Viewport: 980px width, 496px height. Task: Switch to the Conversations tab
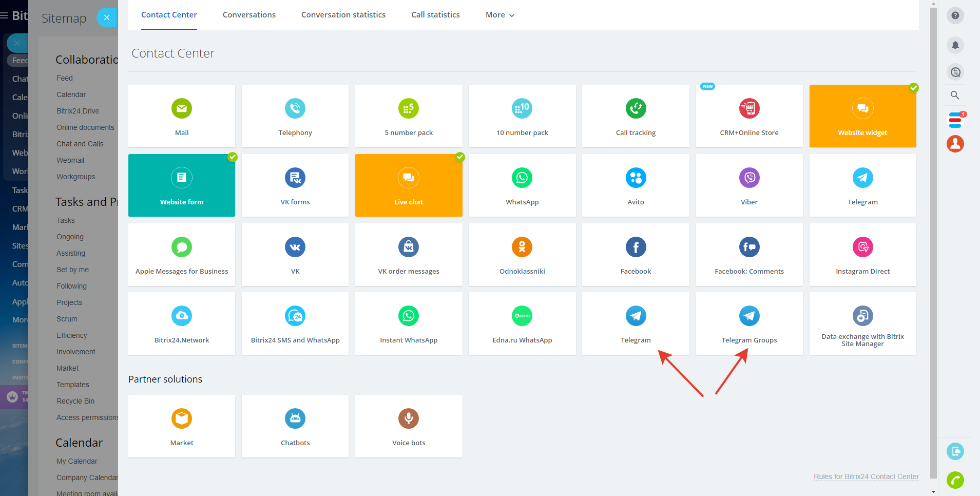click(x=249, y=15)
